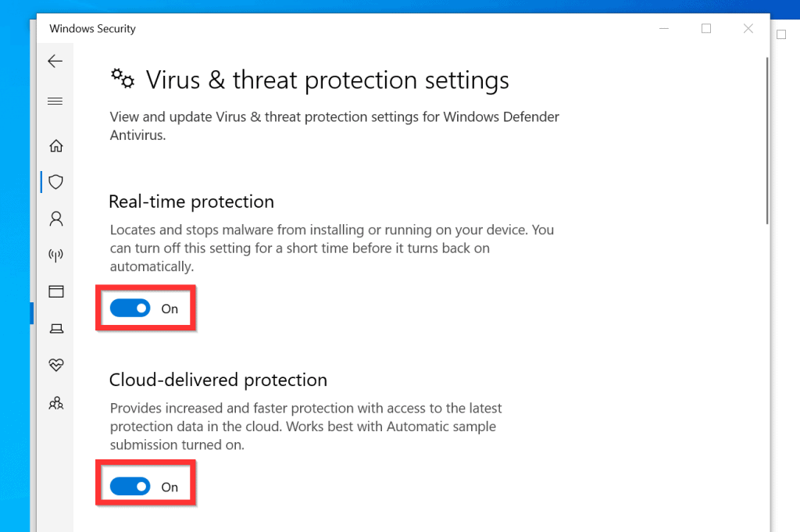Open Device security laptop icon
Viewport: 800px width, 532px height.
(55, 328)
